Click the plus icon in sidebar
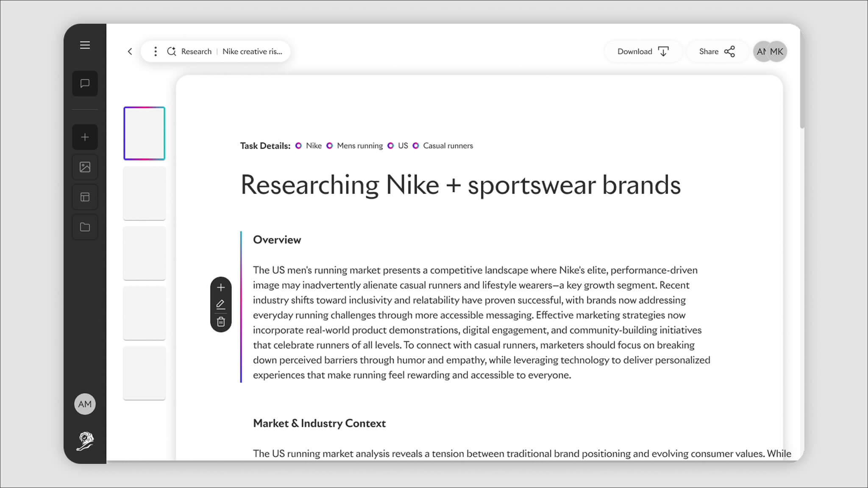 coord(85,137)
